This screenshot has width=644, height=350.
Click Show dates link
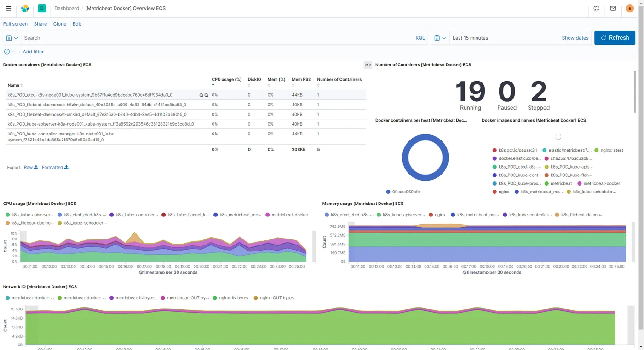pyautogui.click(x=575, y=38)
